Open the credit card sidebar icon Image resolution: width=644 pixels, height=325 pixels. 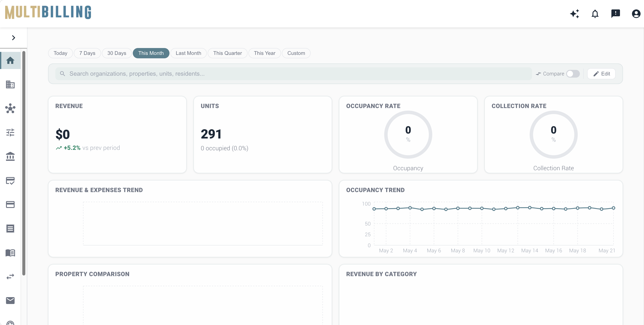10,204
